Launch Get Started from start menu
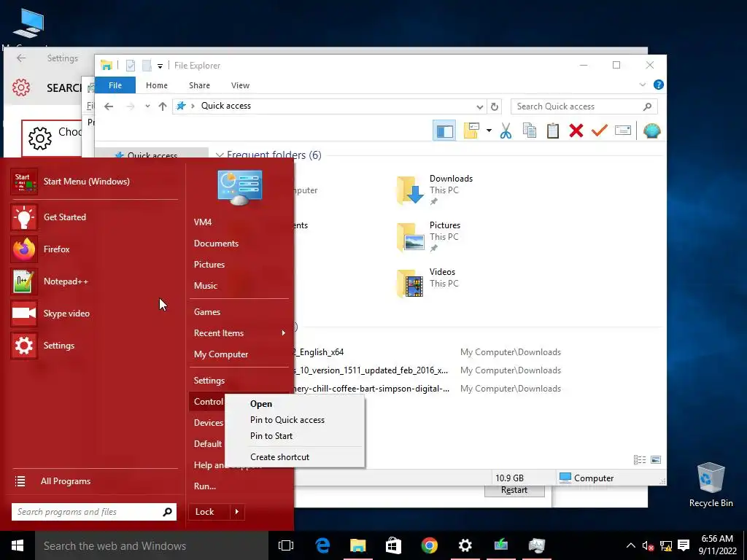747x560 pixels. (x=94, y=217)
